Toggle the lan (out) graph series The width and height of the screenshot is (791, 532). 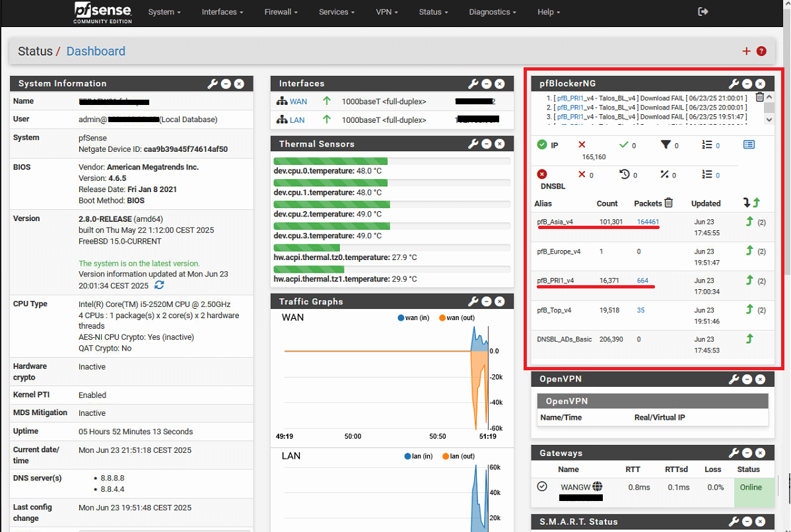[x=458, y=456]
